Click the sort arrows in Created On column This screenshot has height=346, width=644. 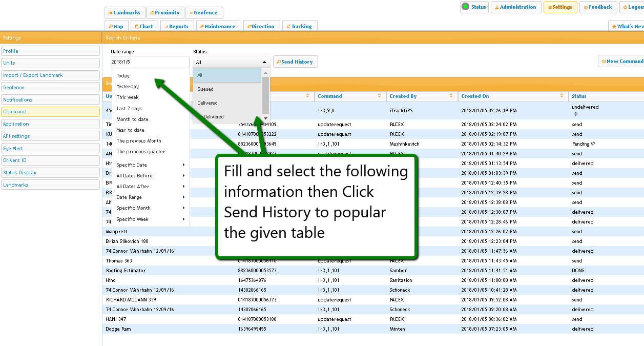(x=562, y=96)
